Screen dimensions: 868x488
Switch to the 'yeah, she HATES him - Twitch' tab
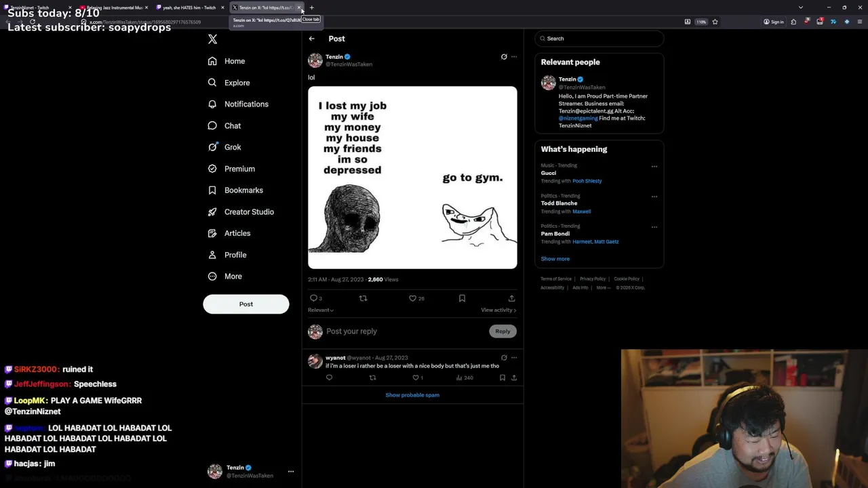tap(189, 7)
